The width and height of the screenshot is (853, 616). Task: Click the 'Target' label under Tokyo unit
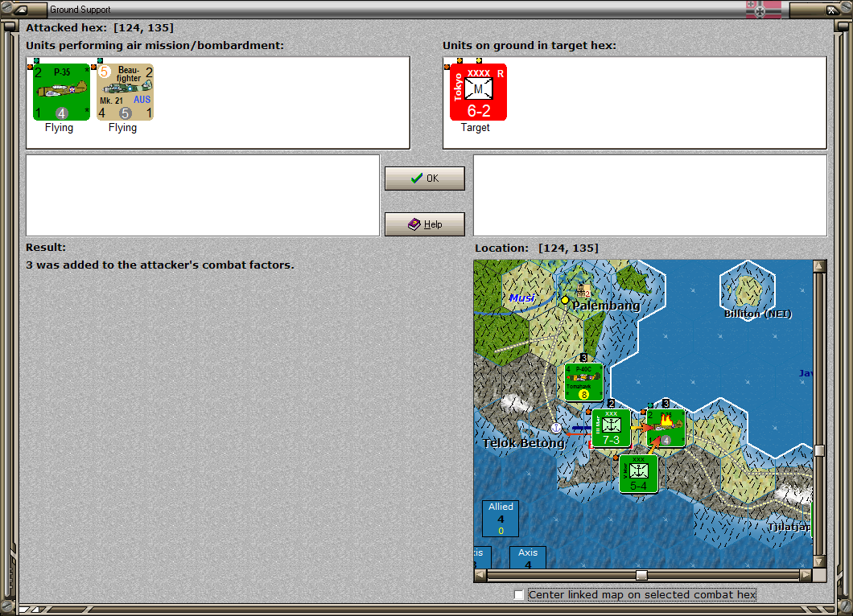[475, 127]
